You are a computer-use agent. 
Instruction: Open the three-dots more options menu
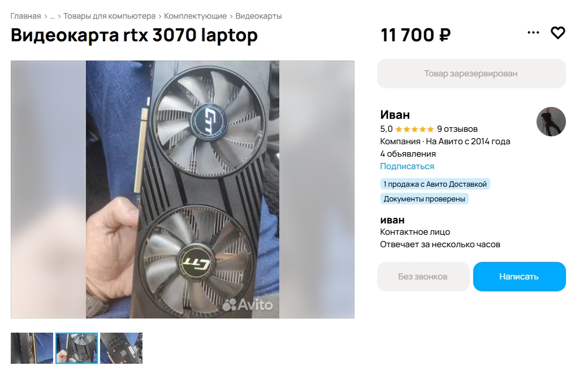533,33
